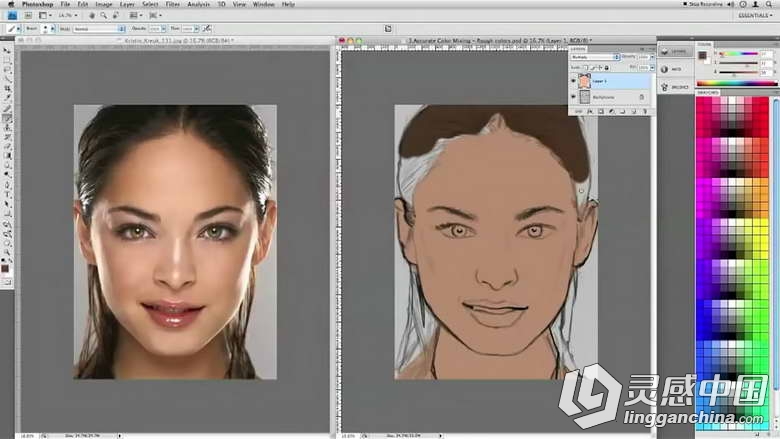Open the layer Fill slider arrow
780x439 pixels.
click(x=652, y=68)
